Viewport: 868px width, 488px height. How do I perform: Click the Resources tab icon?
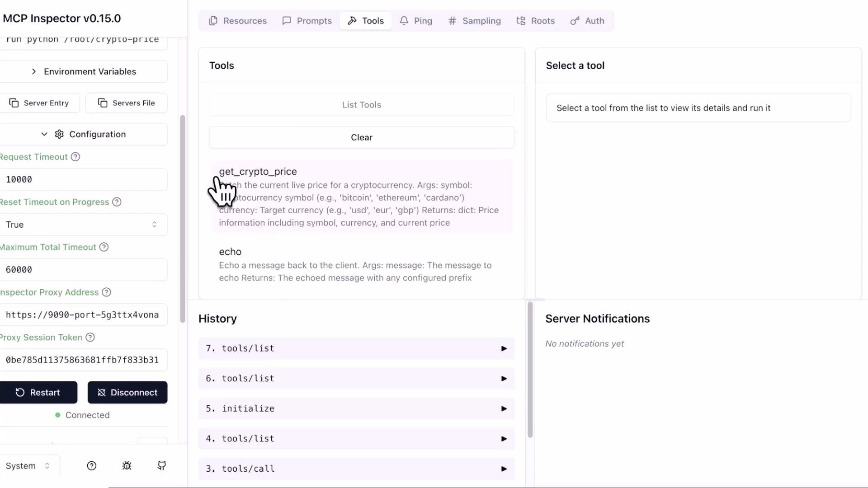[213, 21]
